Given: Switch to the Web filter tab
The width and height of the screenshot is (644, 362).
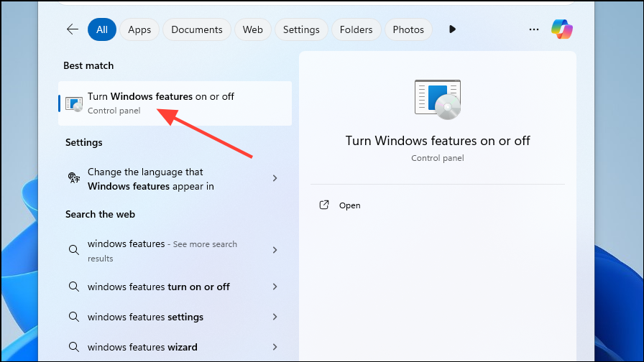Looking at the screenshot, I should point(252,29).
